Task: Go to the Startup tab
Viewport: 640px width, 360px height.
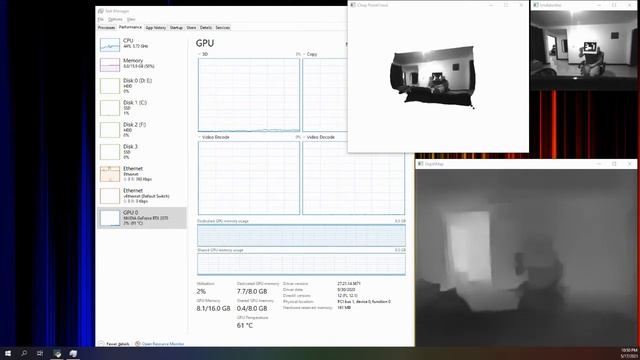Action: tap(176, 28)
